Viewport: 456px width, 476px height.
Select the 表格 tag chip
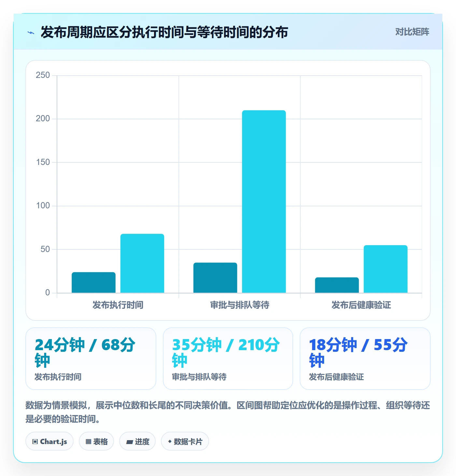pyautogui.click(x=96, y=441)
